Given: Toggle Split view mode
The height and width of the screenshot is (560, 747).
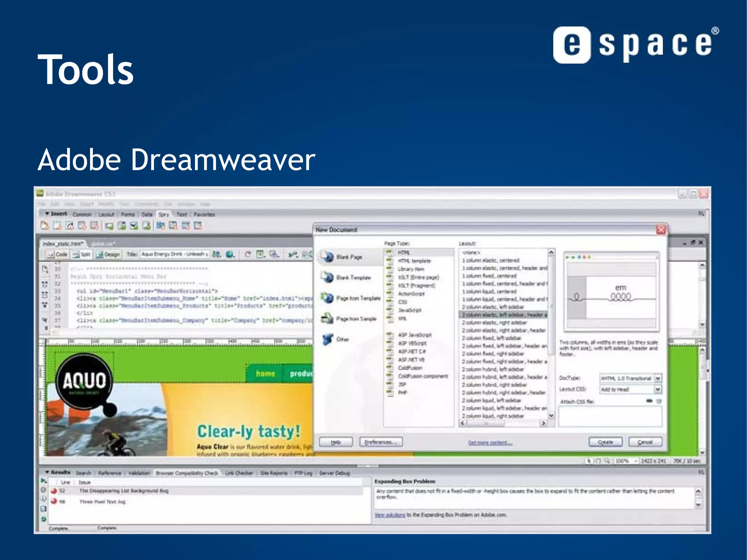Looking at the screenshot, I should (82, 254).
